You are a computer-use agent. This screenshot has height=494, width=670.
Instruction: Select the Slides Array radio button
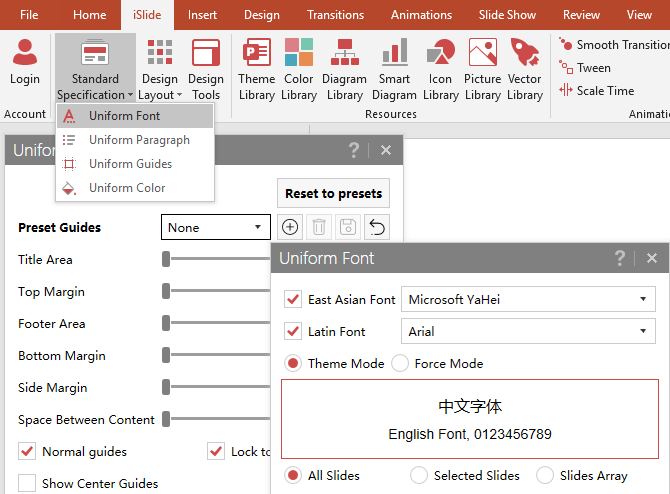click(545, 475)
